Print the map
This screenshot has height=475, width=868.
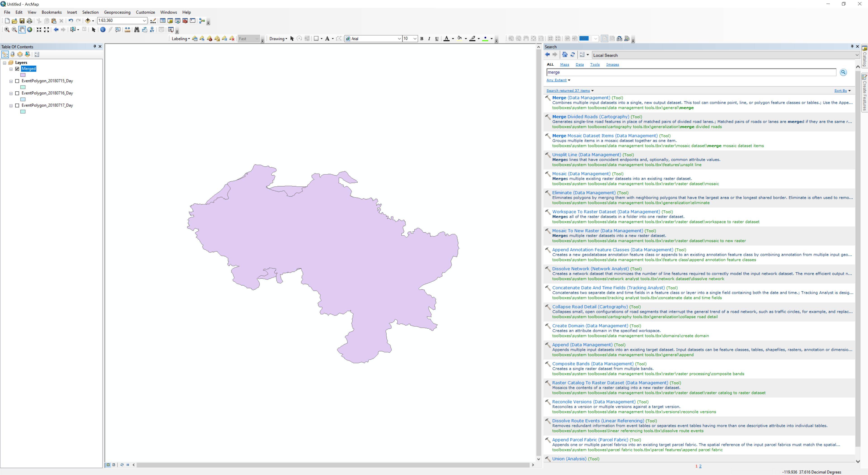(x=30, y=21)
